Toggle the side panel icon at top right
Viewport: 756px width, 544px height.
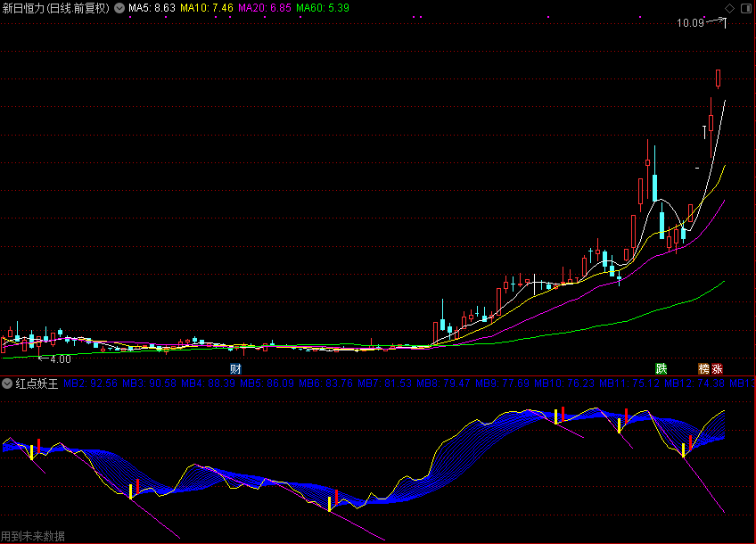pos(745,8)
